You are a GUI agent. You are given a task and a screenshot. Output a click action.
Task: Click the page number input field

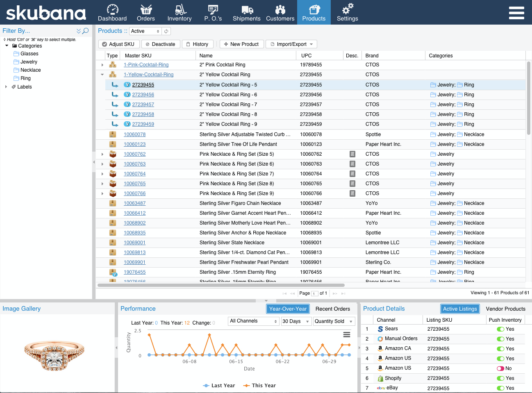pyautogui.click(x=315, y=293)
